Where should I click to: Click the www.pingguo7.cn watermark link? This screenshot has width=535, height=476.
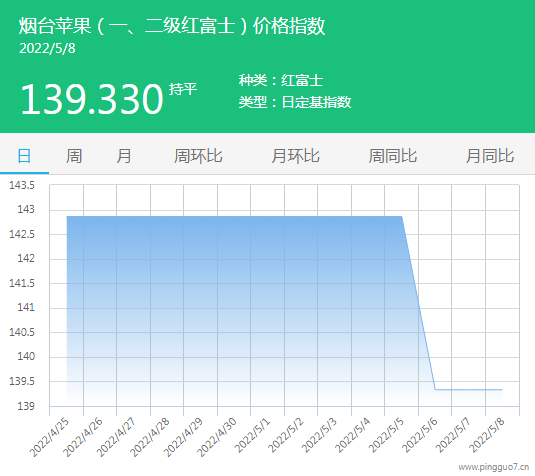tap(493, 467)
